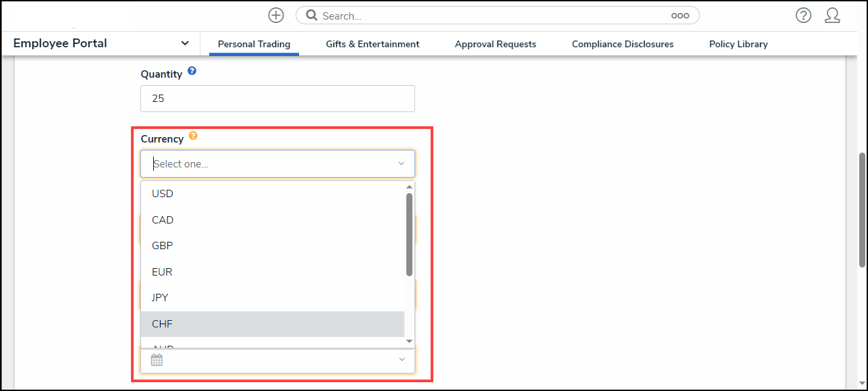Click the currency list scrollbar down arrow
Screen dimensions: 868x391
(409, 342)
